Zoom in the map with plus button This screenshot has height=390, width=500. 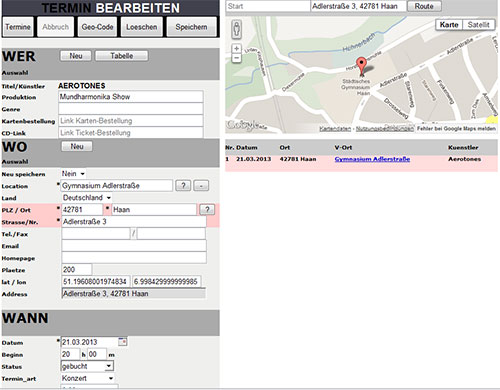coord(236,49)
